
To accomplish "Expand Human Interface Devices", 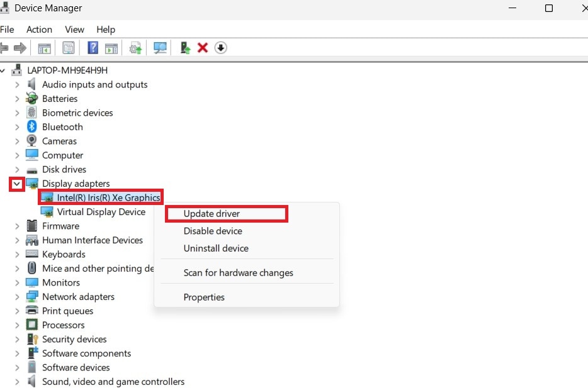I will pyautogui.click(x=17, y=240).
